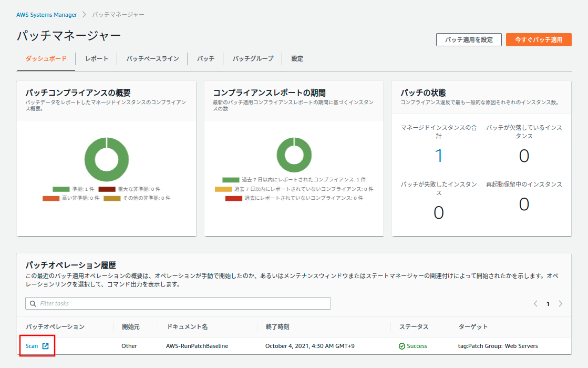
Task: Open the Scan operation link
Action: 32,346
